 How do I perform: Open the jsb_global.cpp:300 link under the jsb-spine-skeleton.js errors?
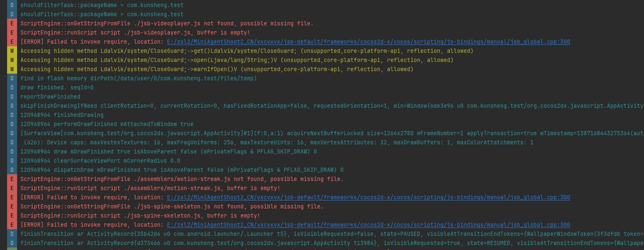pos(368,225)
